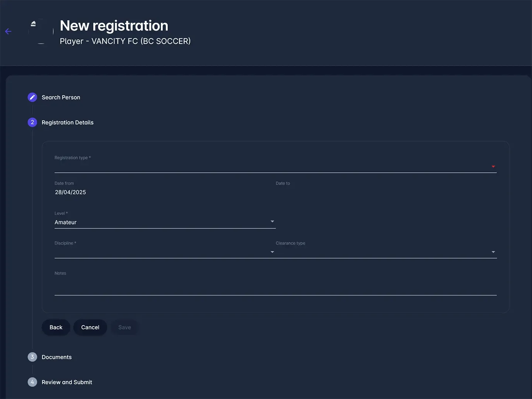Expand the Clearance type dropdown

tap(493, 252)
